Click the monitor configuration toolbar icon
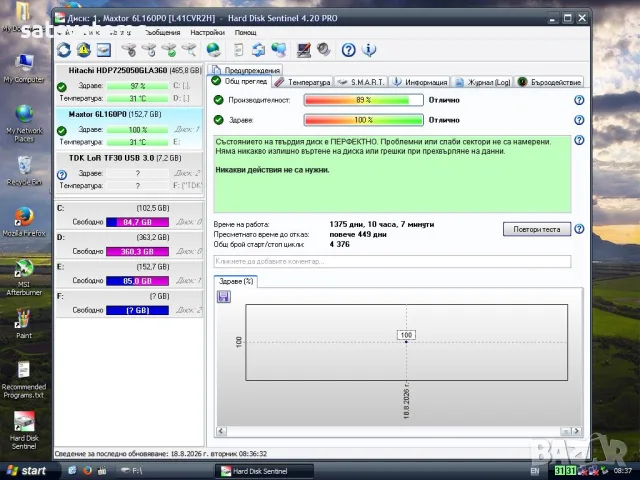The width and height of the screenshot is (640, 480). (x=304, y=50)
